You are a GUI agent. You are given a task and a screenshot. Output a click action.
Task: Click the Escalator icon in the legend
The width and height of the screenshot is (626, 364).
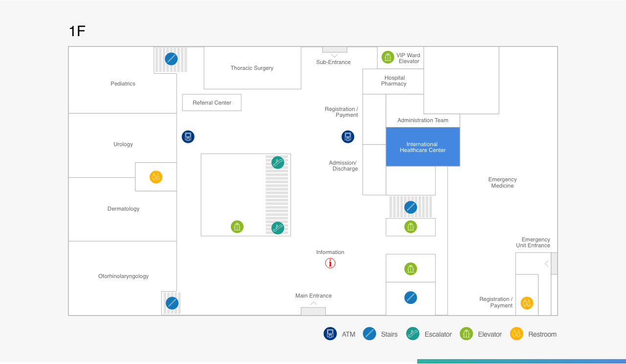[x=413, y=334]
